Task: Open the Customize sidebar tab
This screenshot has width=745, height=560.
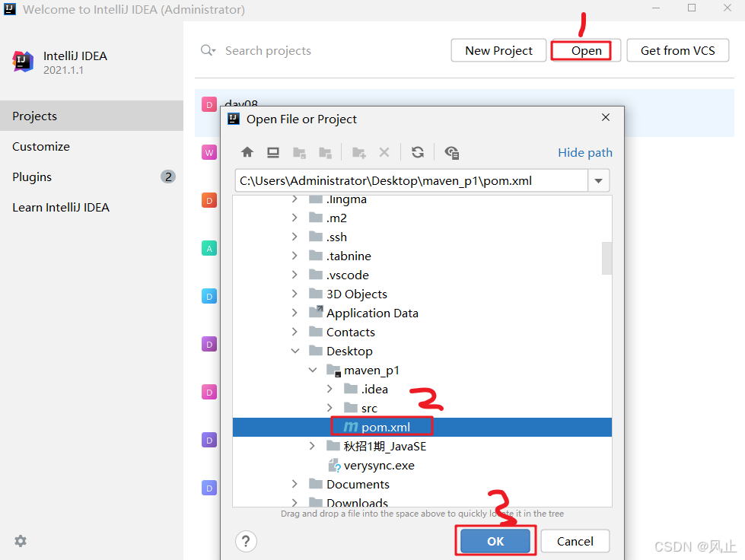Action: 92,146
